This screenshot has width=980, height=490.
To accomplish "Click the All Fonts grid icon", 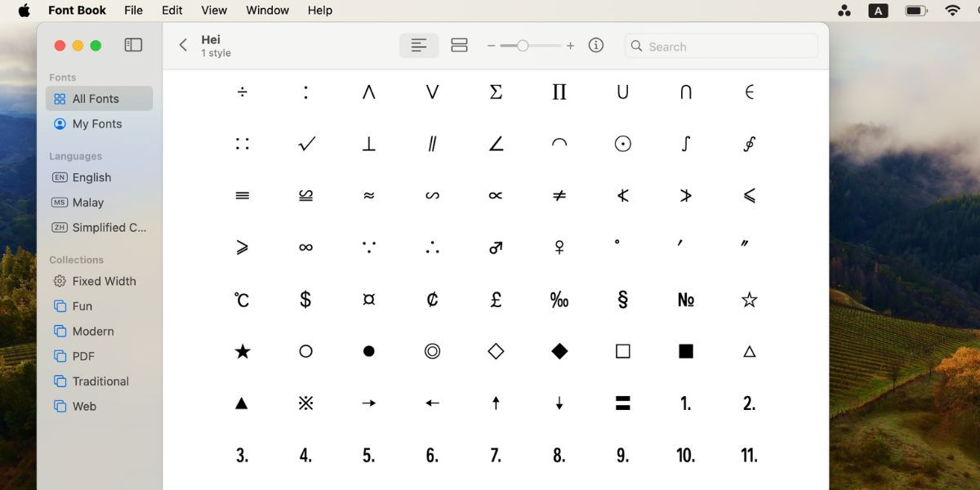I will click(x=59, y=98).
